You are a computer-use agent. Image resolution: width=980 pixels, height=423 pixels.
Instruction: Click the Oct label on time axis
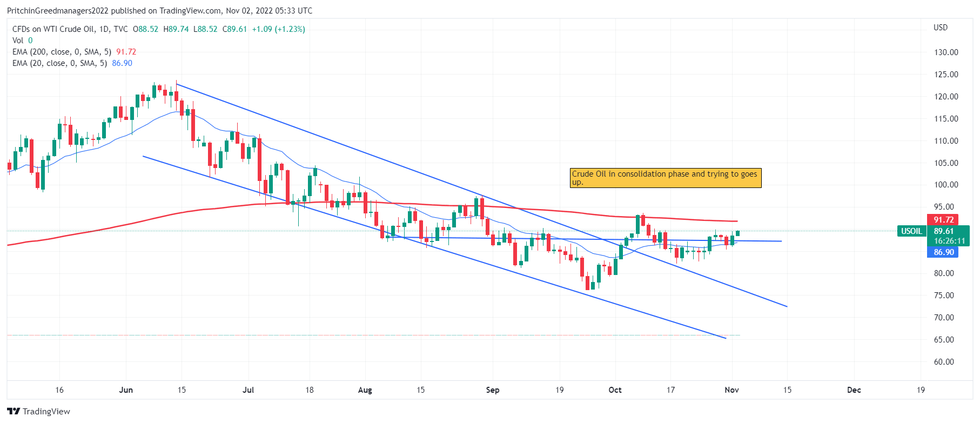tap(615, 390)
